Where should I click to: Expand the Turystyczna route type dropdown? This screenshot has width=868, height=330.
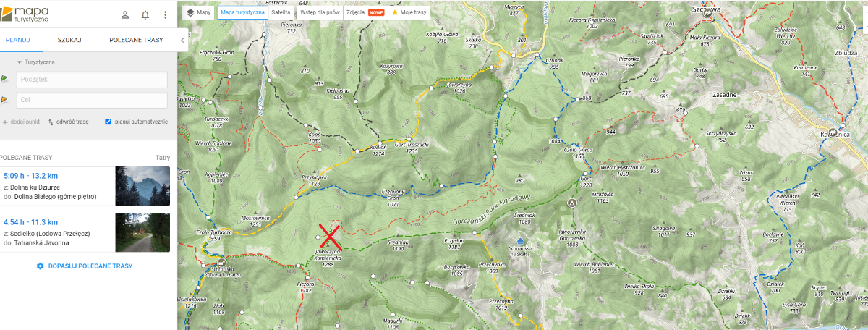click(x=36, y=62)
